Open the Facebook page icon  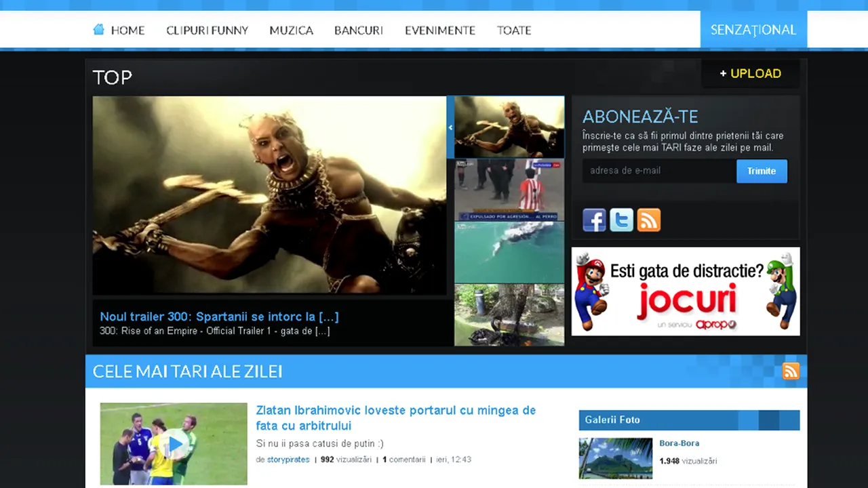click(594, 220)
